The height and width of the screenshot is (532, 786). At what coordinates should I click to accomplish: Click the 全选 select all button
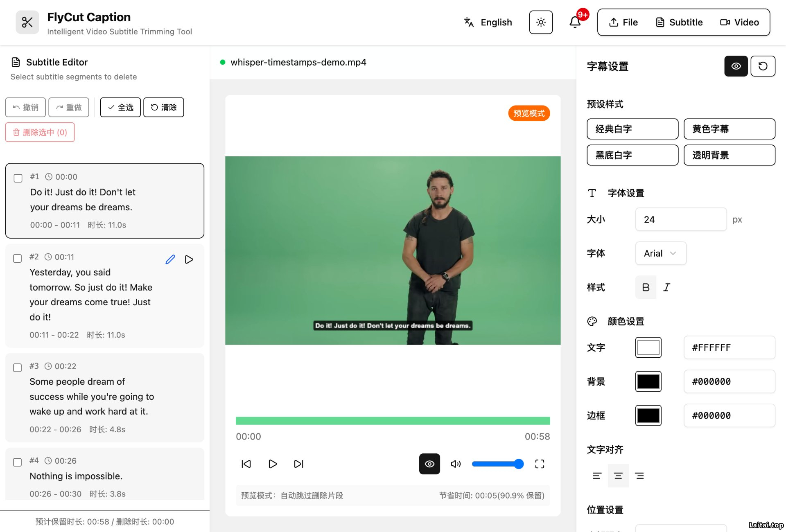click(x=120, y=107)
